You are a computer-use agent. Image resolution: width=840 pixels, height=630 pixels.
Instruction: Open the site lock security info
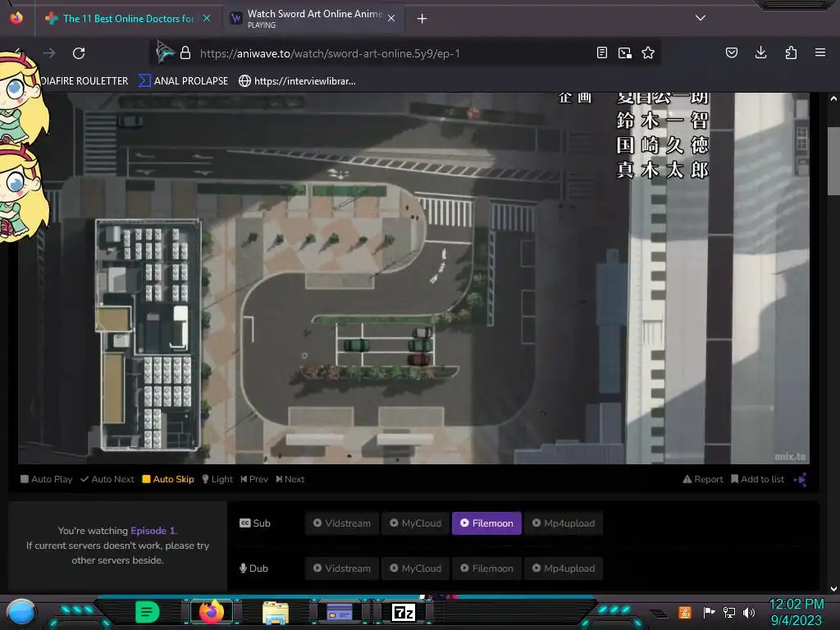[x=185, y=53]
